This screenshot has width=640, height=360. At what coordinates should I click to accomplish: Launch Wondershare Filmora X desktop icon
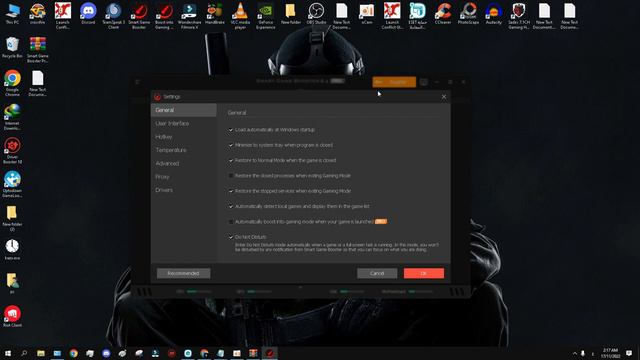tap(189, 16)
